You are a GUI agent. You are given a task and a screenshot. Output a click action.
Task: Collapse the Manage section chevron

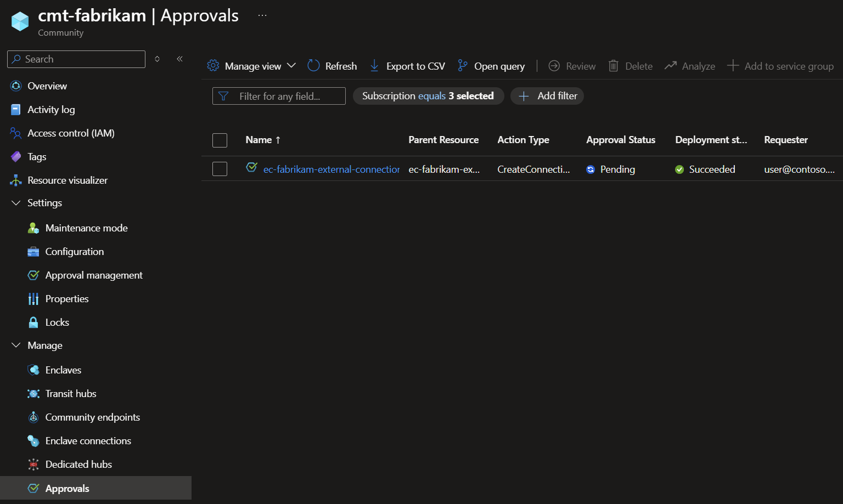pyautogui.click(x=16, y=346)
